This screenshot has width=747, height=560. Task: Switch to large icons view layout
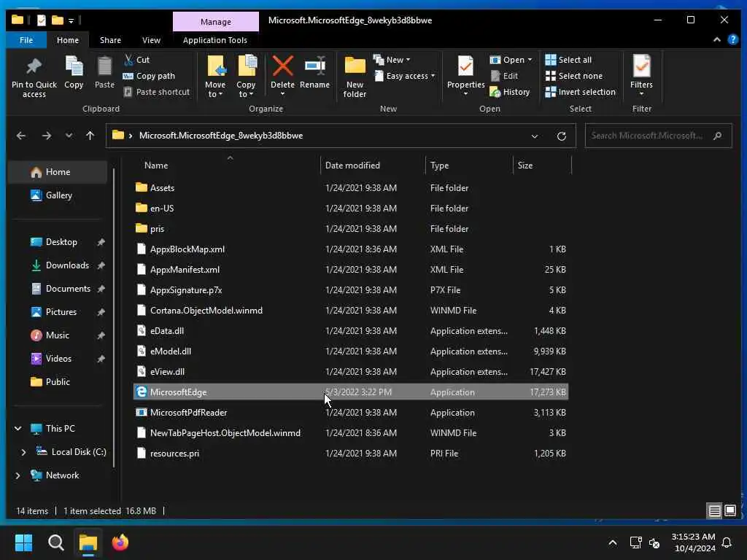coord(729,511)
